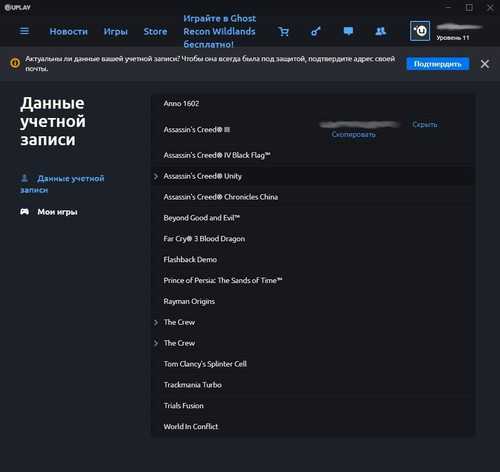
Task: Click the orange warning icon in banner
Action: pyautogui.click(x=15, y=63)
